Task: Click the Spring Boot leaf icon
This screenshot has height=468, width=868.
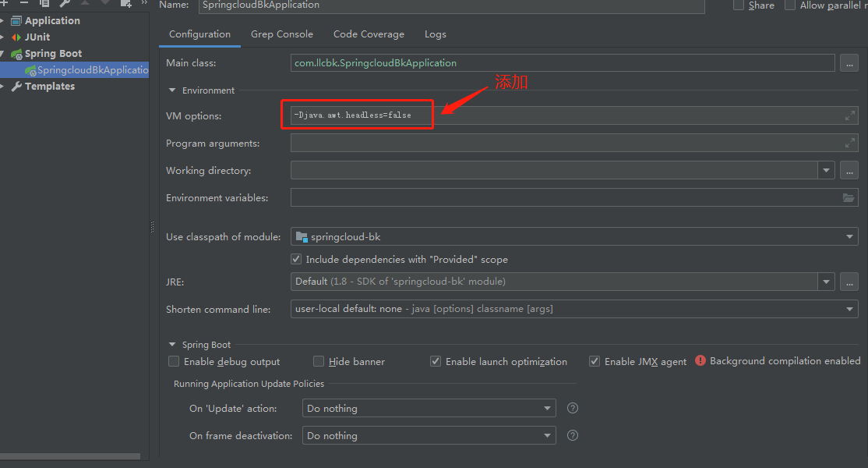Action: tap(16, 54)
